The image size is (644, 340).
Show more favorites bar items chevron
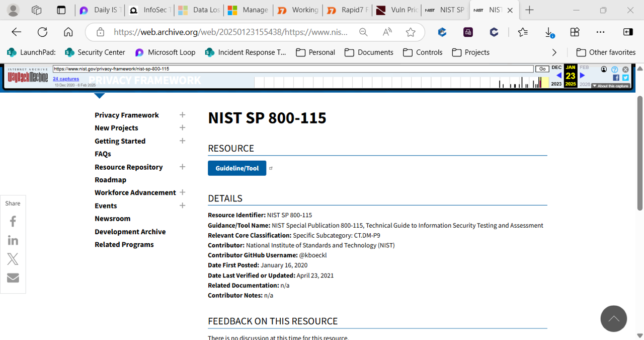point(554,52)
